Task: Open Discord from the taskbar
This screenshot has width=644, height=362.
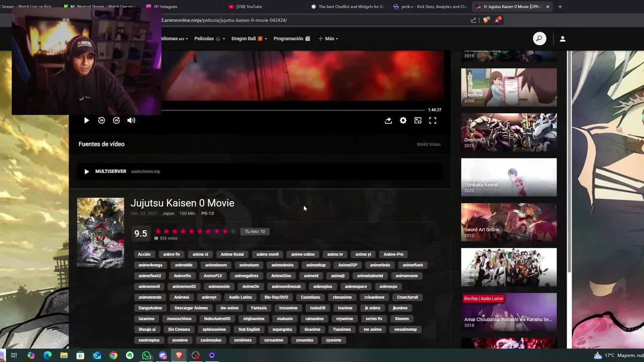Action: pyautogui.click(x=163, y=355)
